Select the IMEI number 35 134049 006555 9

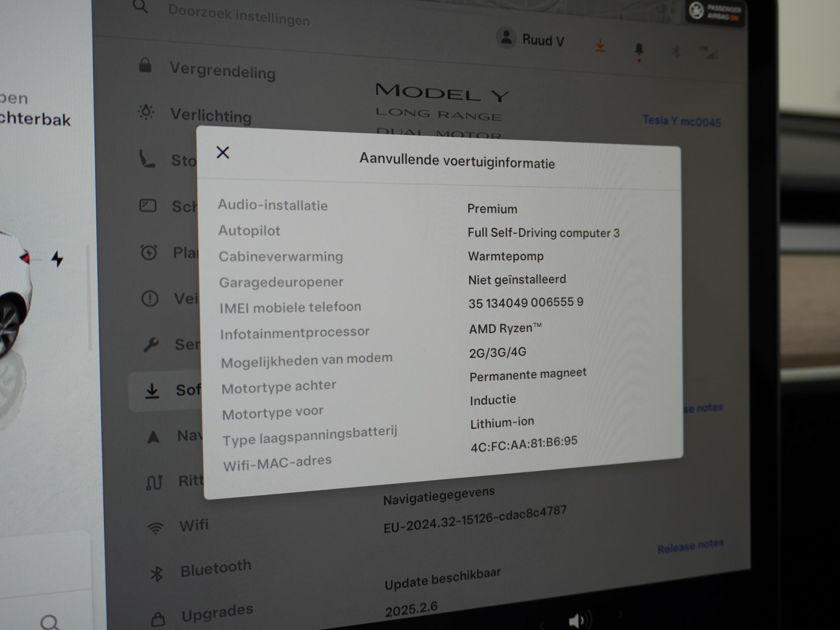tap(526, 303)
